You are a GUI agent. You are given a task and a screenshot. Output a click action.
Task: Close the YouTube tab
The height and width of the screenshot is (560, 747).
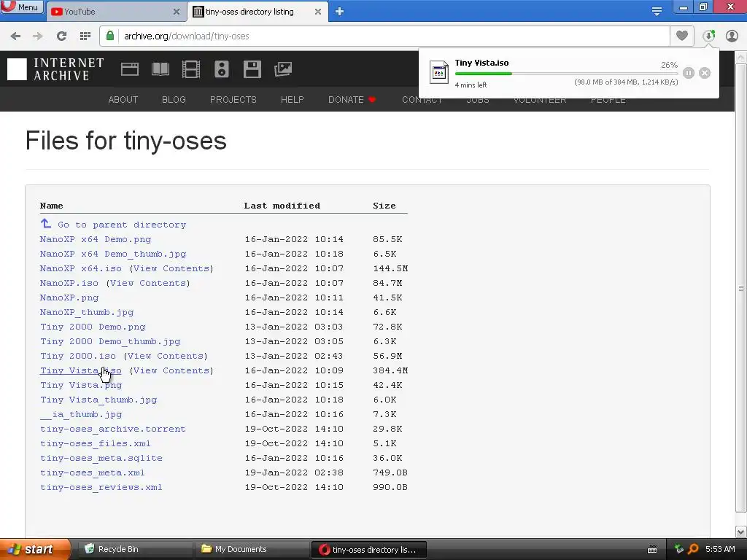[x=177, y=12]
